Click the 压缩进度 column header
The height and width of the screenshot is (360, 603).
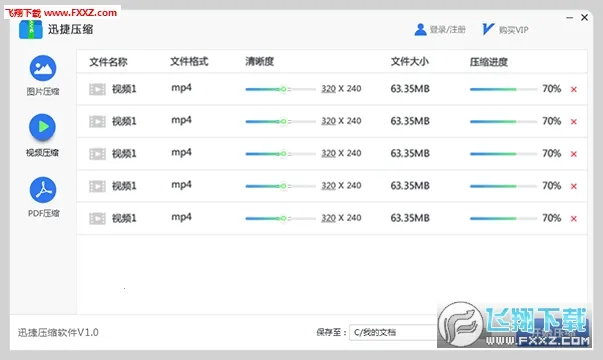point(489,62)
